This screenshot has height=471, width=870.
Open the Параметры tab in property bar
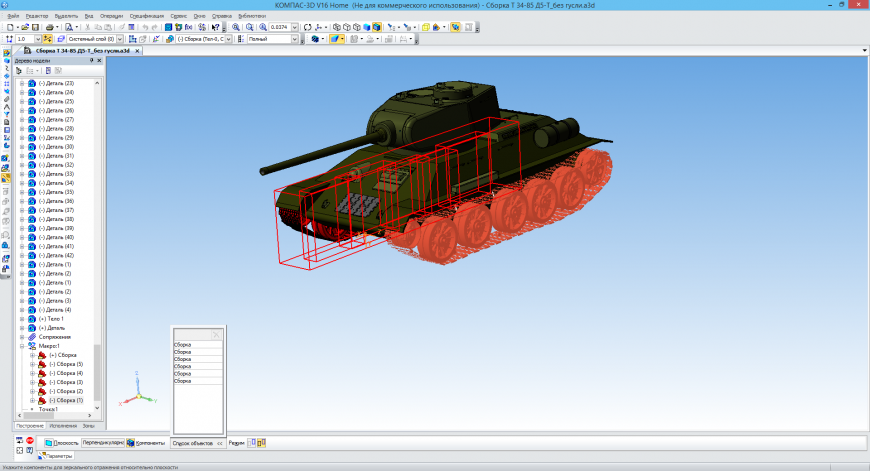pos(55,456)
